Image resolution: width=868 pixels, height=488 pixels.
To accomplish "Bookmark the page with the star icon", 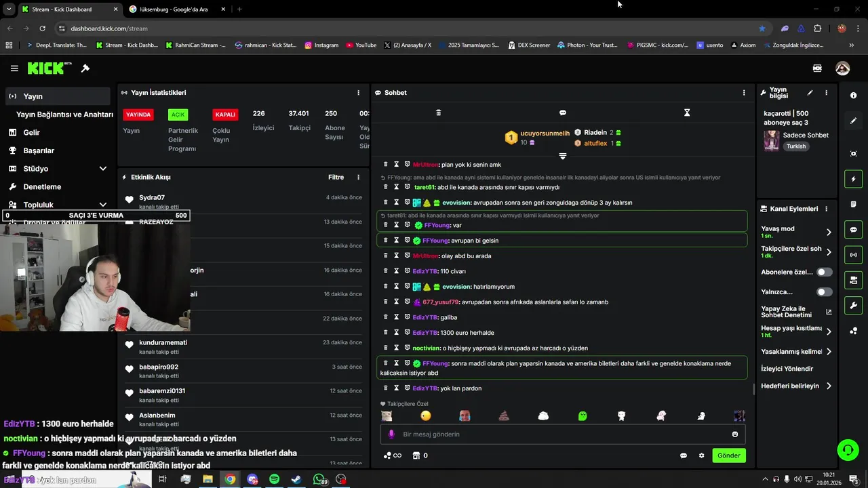I will (x=762, y=28).
